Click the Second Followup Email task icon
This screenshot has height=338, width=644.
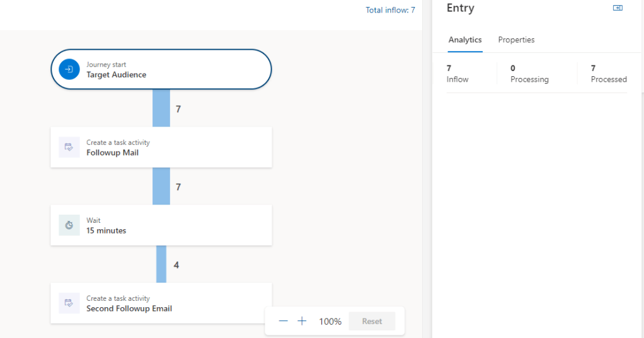tap(69, 303)
